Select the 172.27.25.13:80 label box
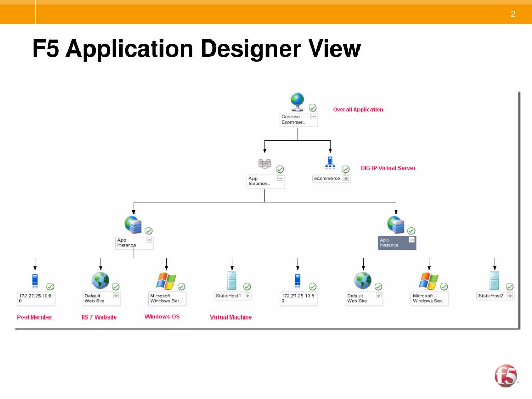The width and height of the screenshot is (532, 399). [x=298, y=299]
